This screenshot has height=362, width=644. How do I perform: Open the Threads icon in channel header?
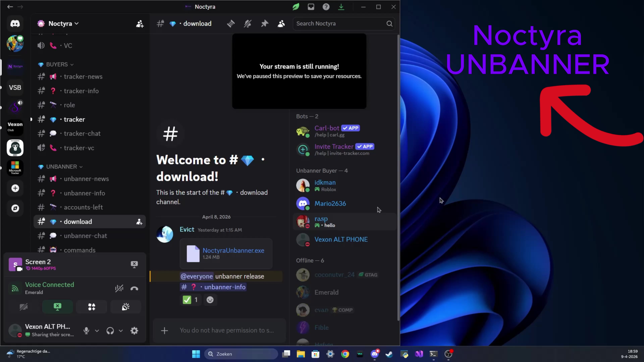coord(231,23)
